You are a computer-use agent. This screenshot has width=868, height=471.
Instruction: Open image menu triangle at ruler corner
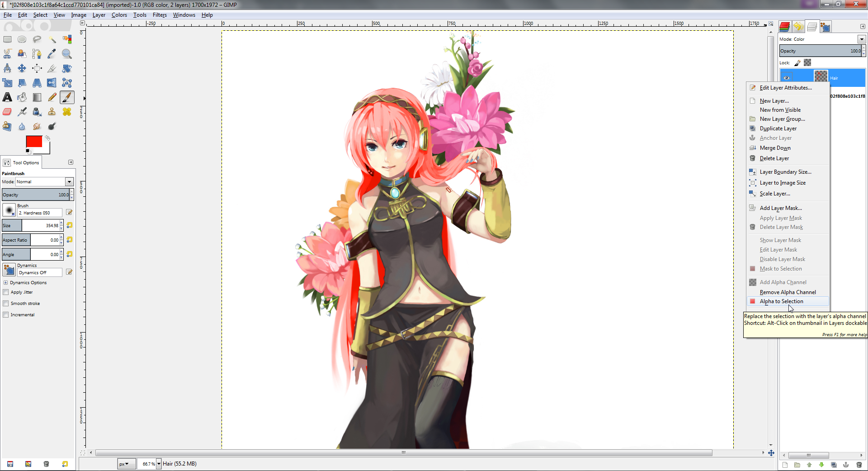(82, 24)
